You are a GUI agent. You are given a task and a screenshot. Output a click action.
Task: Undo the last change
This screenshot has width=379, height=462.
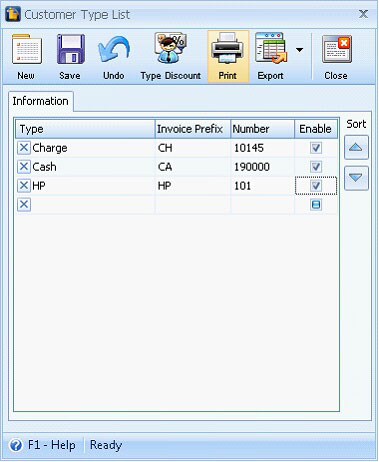(114, 57)
